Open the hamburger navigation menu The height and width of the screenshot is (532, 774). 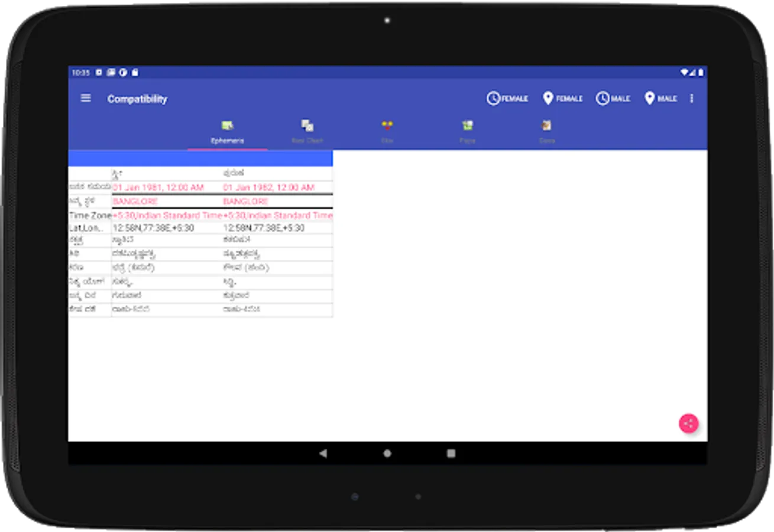tap(86, 98)
